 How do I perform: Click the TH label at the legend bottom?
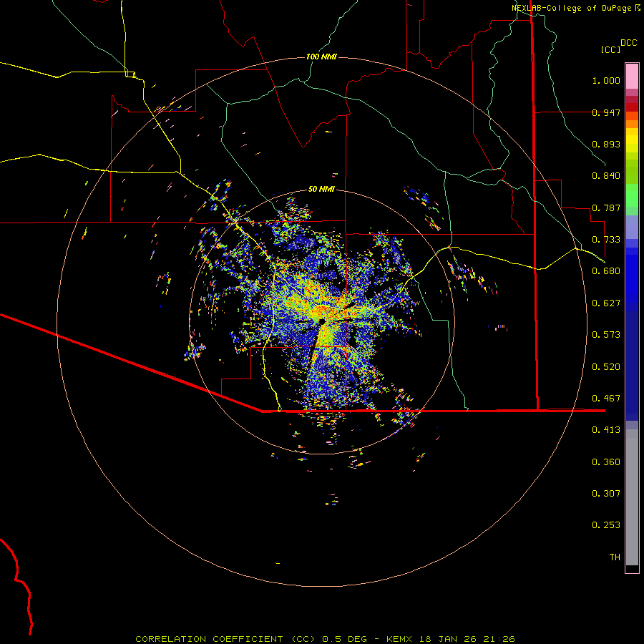click(615, 557)
